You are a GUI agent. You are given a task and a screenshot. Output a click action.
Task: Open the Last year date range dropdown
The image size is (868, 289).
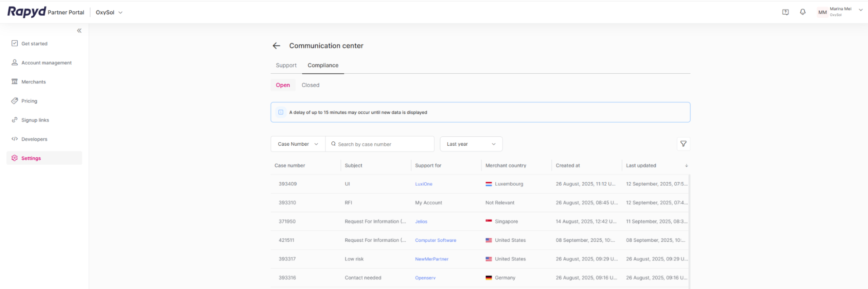pyautogui.click(x=471, y=144)
